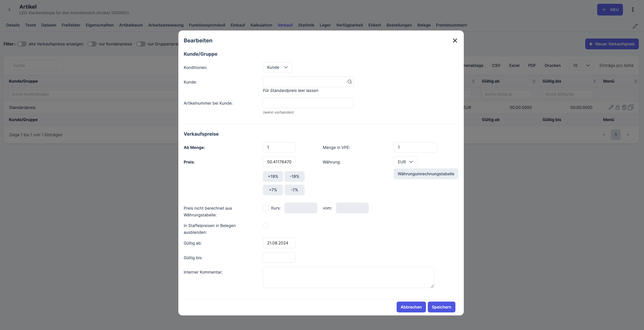This screenshot has width=644, height=330.
Task: Click the Speichern button
Action: pyautogui.click(x=441, y=307)
